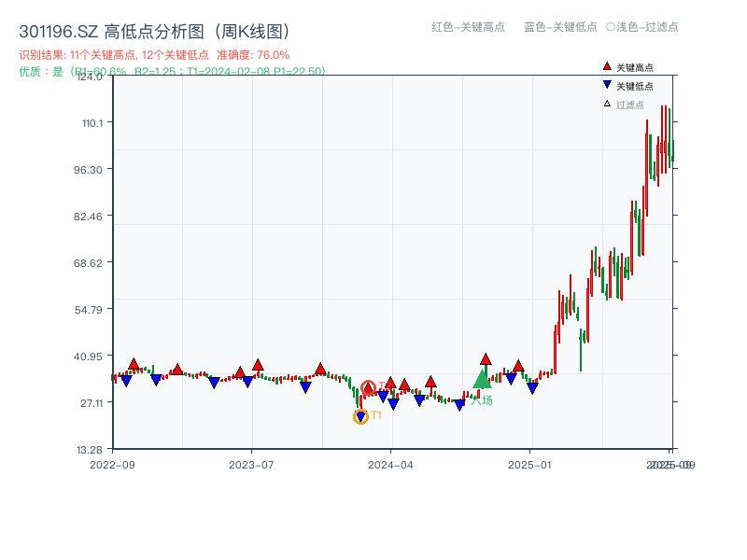This screenshot has height=560, width=747.
Task: Click the red key-high triangle near 2025-01
Action: pyautogui.click(x=517, y=366)
